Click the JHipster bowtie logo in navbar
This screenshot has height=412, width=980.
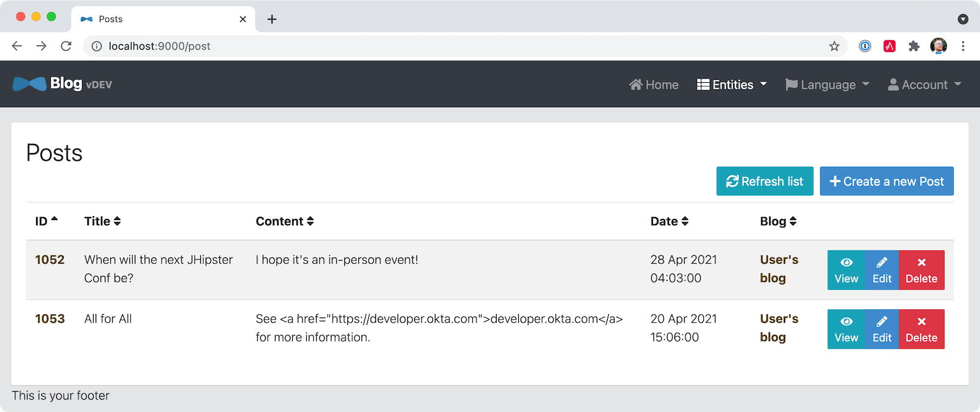coord(29,84)
